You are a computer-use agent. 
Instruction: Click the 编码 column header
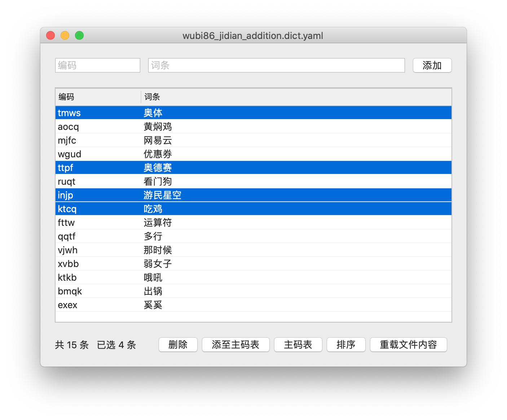98,97
